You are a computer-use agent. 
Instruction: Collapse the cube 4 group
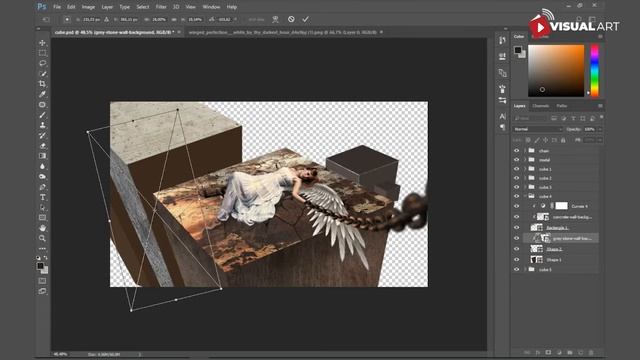(x=525, y=196)
